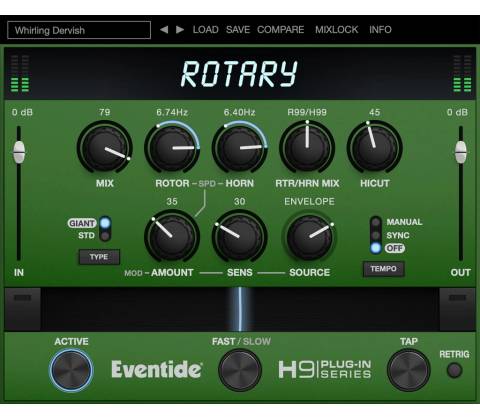Click the SENS knob
Screen dimensions: 480x420
(x=239, y=236)
